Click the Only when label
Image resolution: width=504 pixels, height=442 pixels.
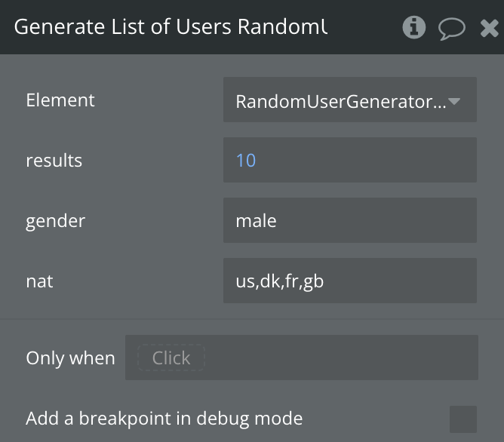click(x=70, y=358)
